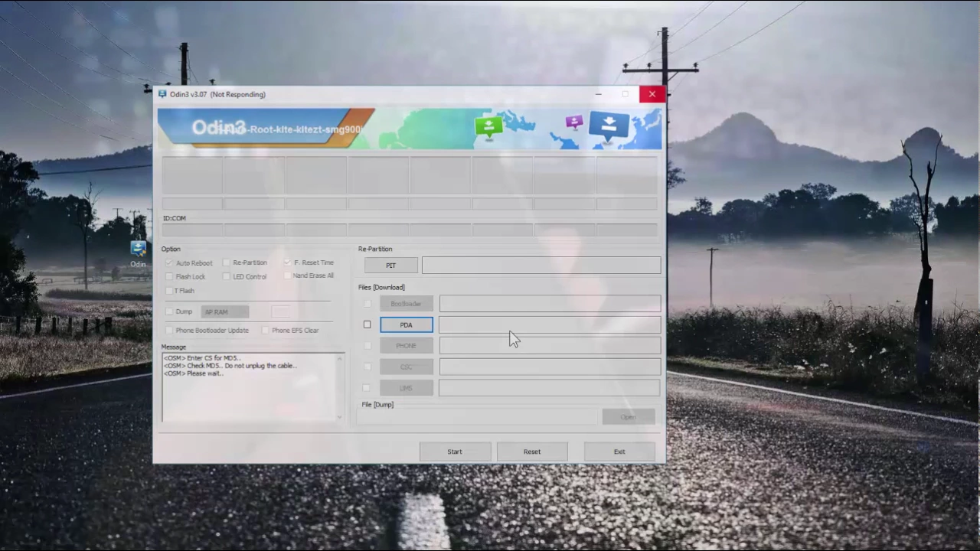The width and height of the screenshot is (980, 551).
Task: Toggle the F. Reset Time checkbox
Action: tap(287, 262)
